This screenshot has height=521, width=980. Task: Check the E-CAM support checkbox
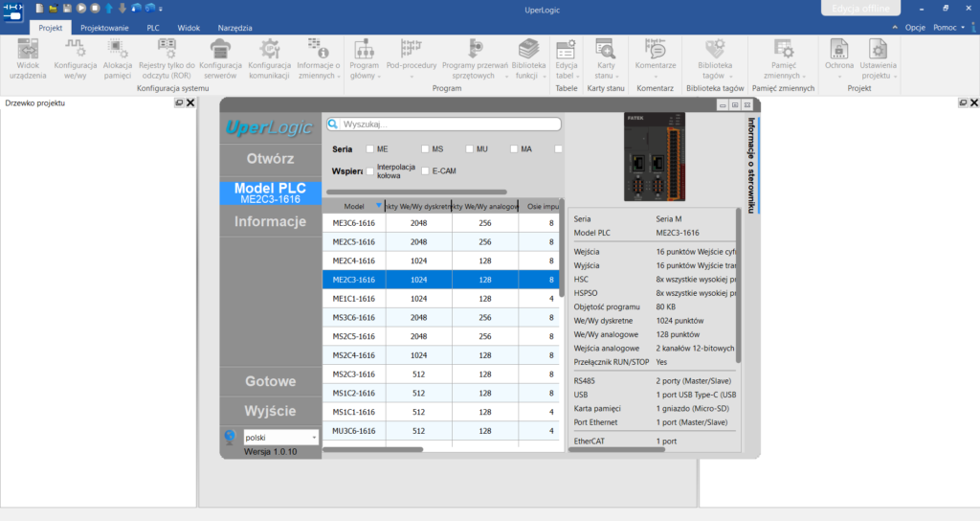[425, 170]
